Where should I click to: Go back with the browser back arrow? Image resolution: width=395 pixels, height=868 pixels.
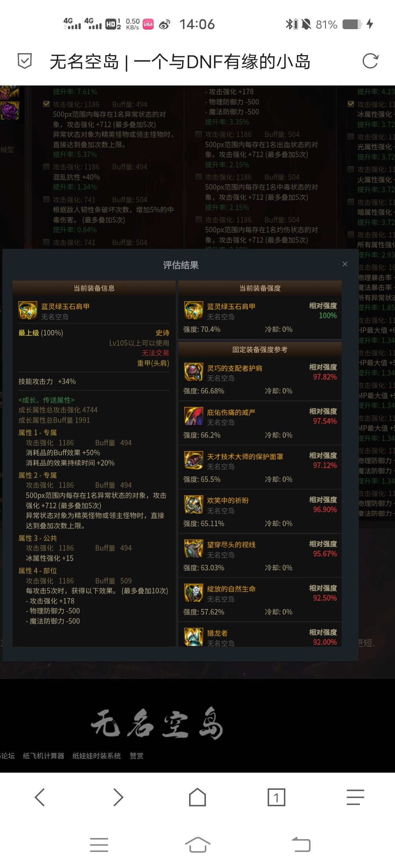[x=39, y=797]
